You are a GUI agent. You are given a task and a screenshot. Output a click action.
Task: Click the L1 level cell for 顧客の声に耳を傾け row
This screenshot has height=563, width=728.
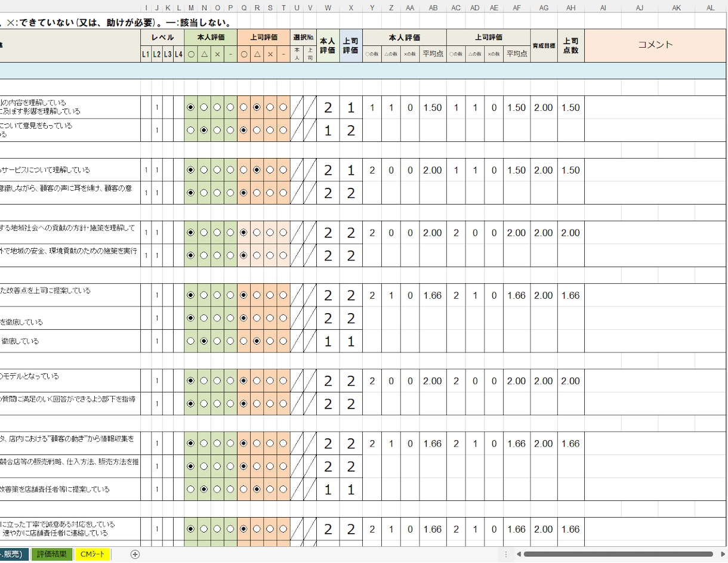[146, 193]
